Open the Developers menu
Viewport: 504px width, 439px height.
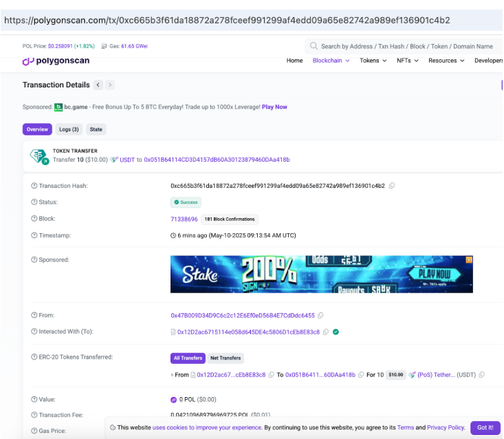click(x=489, y=61)
